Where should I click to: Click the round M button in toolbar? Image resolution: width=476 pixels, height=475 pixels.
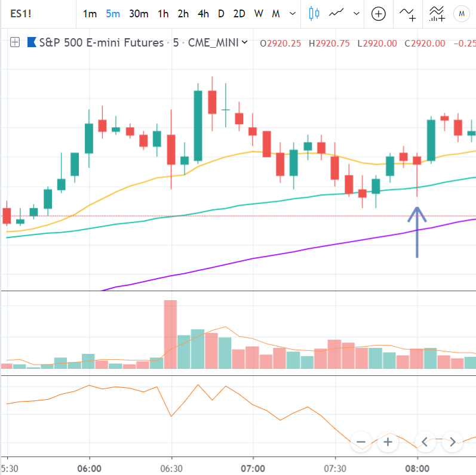pos(462,14)
